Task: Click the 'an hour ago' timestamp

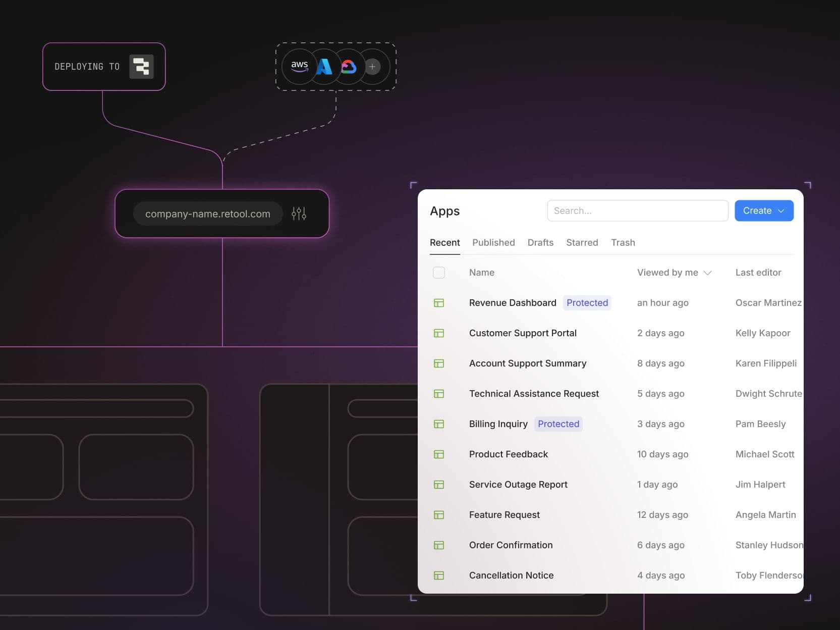Action: pyautogui.click(x=663, y=303)
